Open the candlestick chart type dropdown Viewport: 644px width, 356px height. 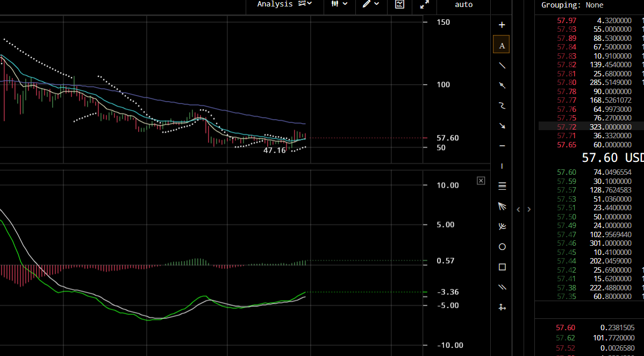[x=339, y=4]
